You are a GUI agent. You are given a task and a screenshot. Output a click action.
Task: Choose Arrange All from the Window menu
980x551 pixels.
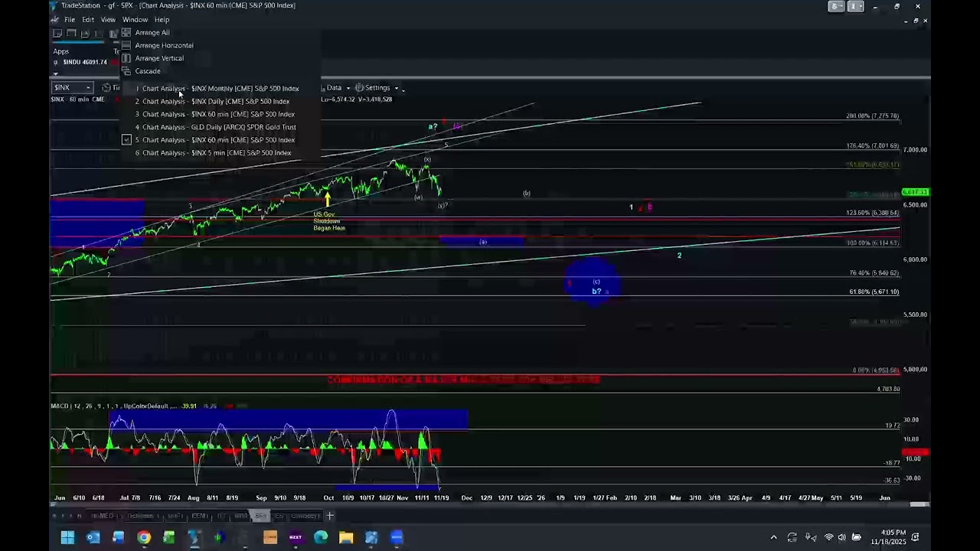(x=152, y=32)
